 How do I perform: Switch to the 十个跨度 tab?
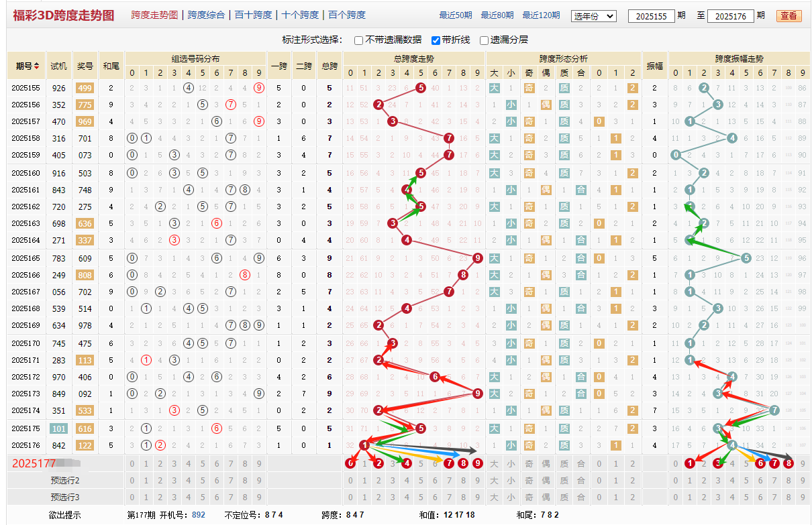tap(300, 15)
